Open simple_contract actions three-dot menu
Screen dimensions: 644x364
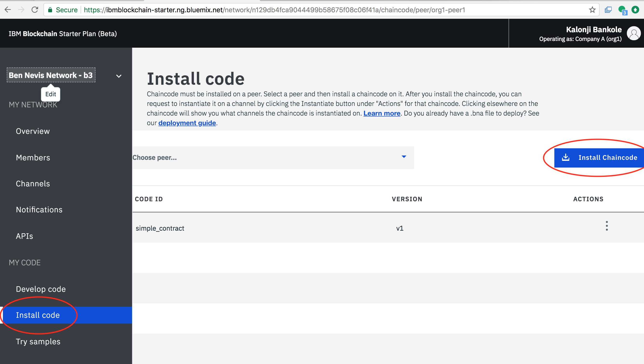pos(606,226)
